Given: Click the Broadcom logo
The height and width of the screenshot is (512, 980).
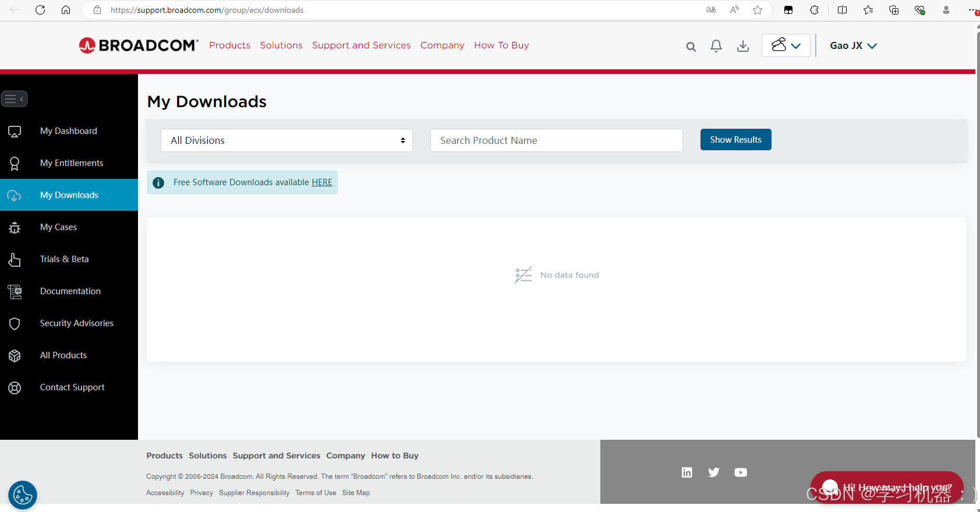Looking at the screenshot, I should 139,45.
